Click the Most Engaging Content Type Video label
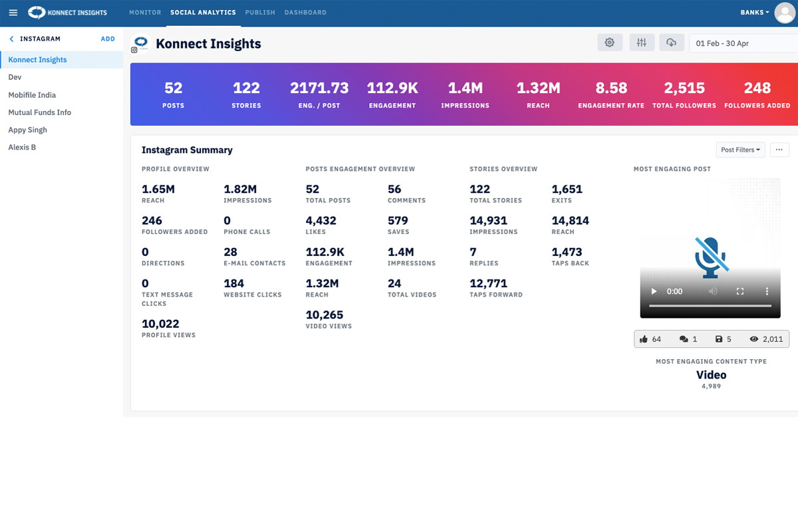 point(711,374)
